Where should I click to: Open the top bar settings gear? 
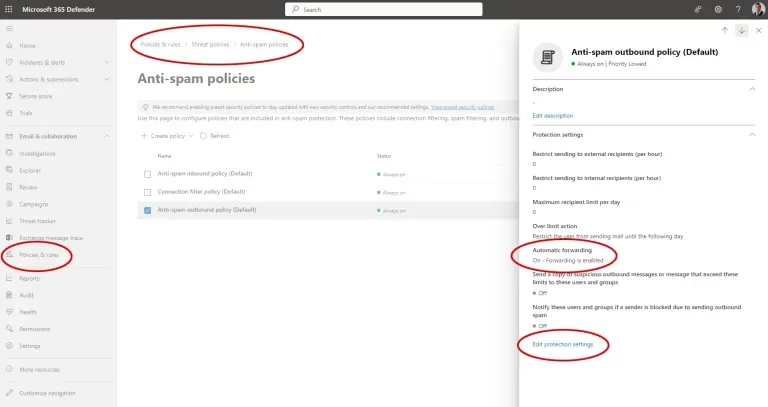pyautogui.click(x=718, y=9)
